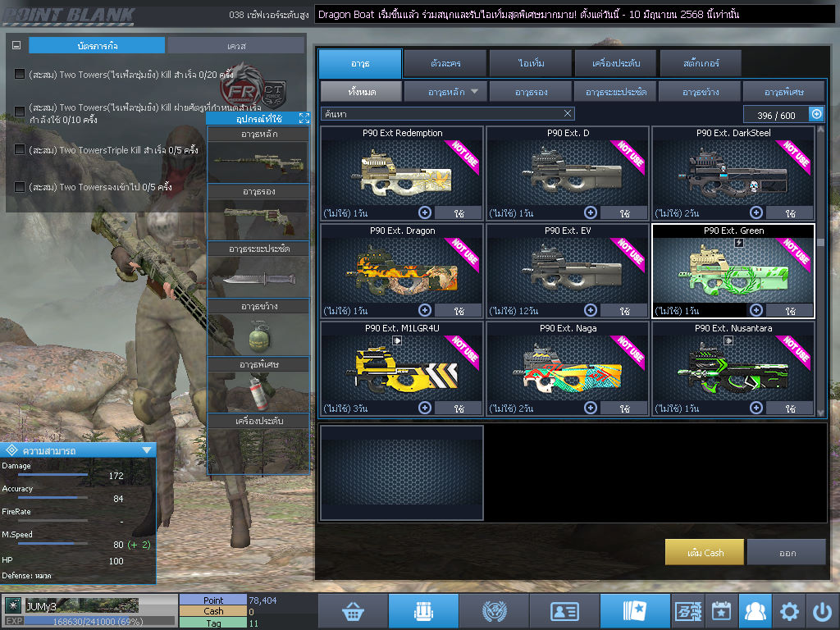The height and width of the screenshot is (630, 840).
Task: Click the ค้นหา search field
Action: pos(448,113)
